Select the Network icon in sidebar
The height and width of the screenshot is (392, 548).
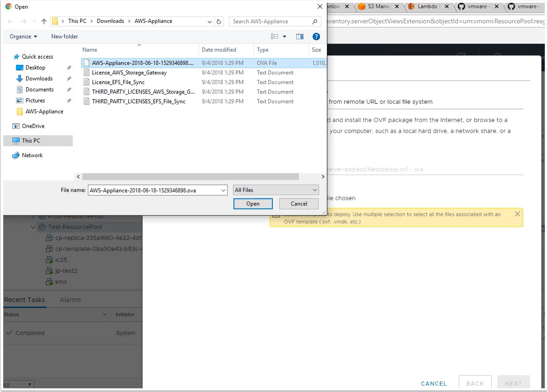point(16,156)
